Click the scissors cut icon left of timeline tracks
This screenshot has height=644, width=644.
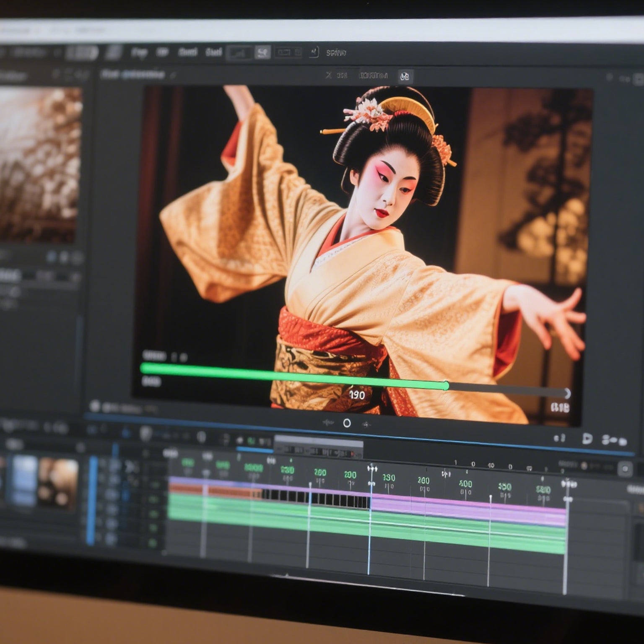coord(132,467)
